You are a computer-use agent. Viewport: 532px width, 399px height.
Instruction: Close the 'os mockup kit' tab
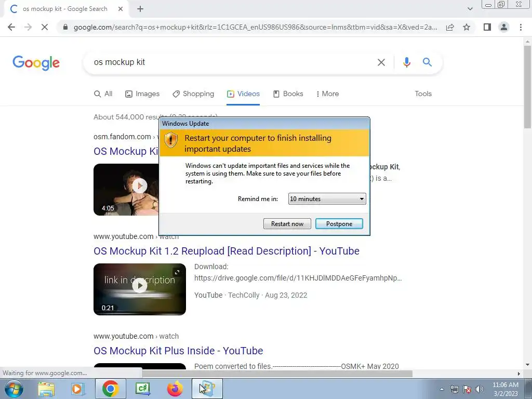[121, 9]
